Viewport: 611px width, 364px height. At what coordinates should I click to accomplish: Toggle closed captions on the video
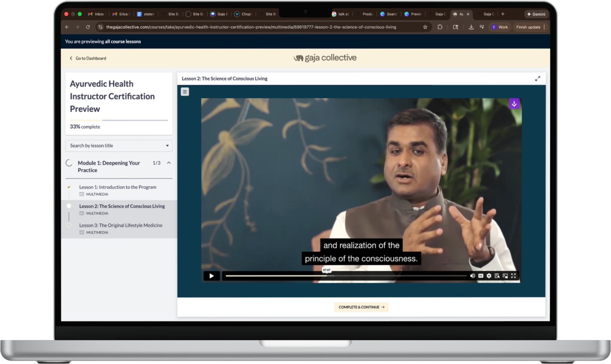pos(480,276)
